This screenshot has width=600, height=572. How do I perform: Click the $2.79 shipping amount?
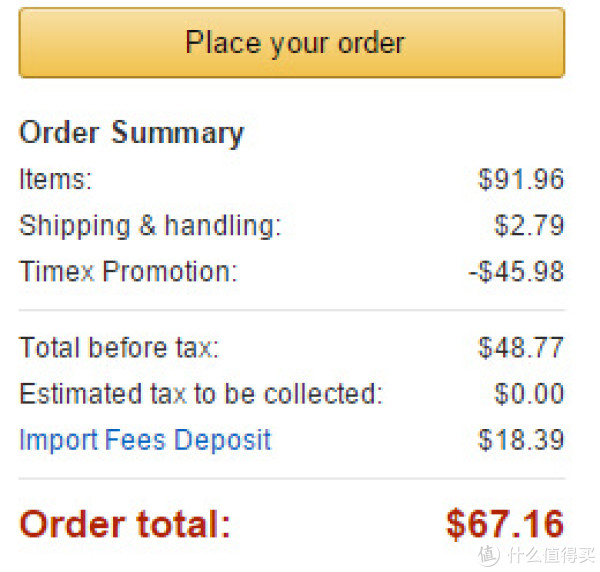coord(529,225)
